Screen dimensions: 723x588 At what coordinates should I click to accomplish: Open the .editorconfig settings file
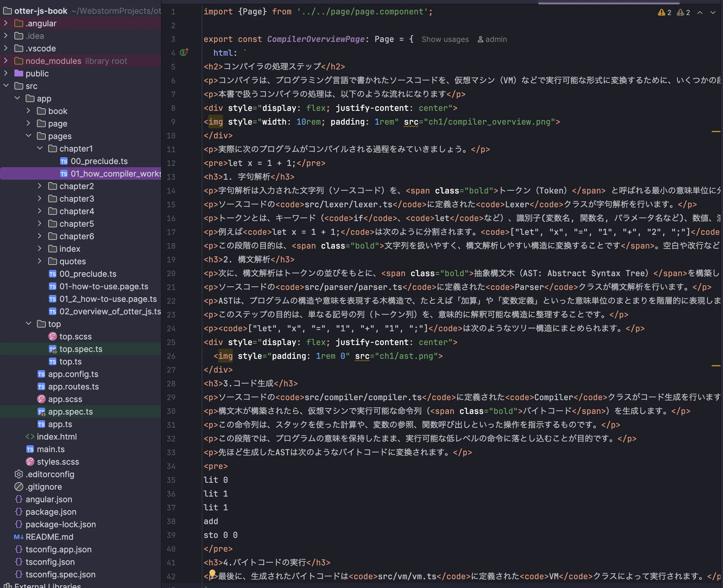coord(50,474)
